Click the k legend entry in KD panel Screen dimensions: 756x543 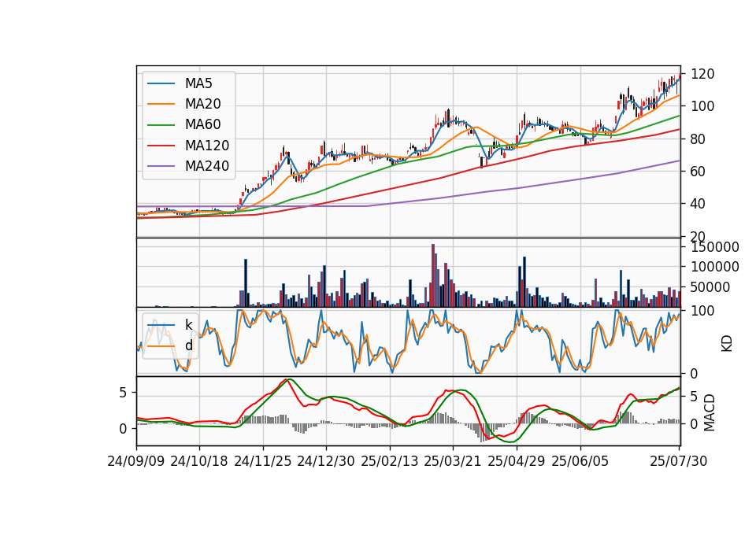pyautogui.click(x=188, y=325)
